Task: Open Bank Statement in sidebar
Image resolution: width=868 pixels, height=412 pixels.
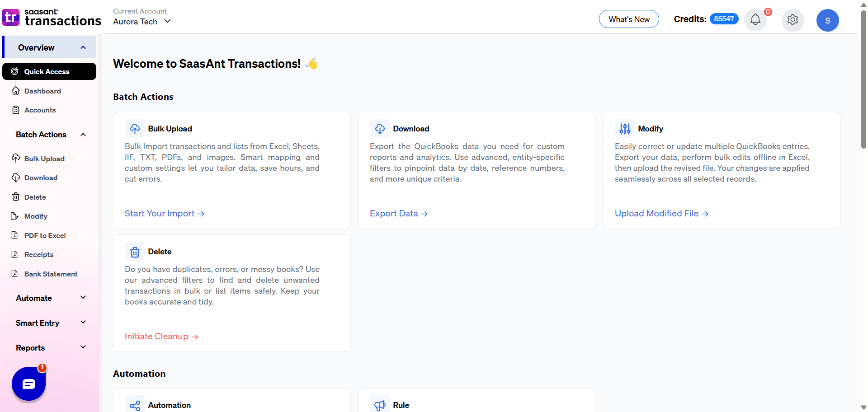Action: (x=51, y=274)
